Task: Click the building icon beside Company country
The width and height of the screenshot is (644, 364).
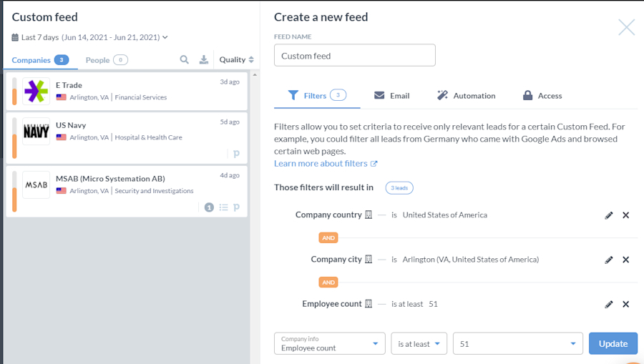Action: 369,215
